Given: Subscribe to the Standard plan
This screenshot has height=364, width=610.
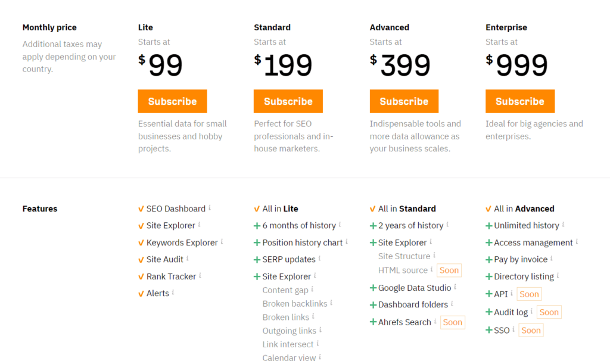Looking at the screenshot, I should 288,101.
